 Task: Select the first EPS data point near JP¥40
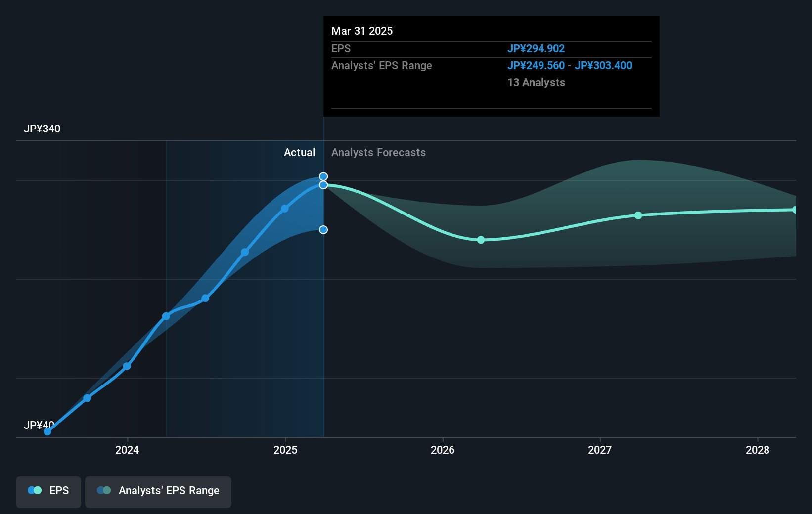click(x=47, y=431)
